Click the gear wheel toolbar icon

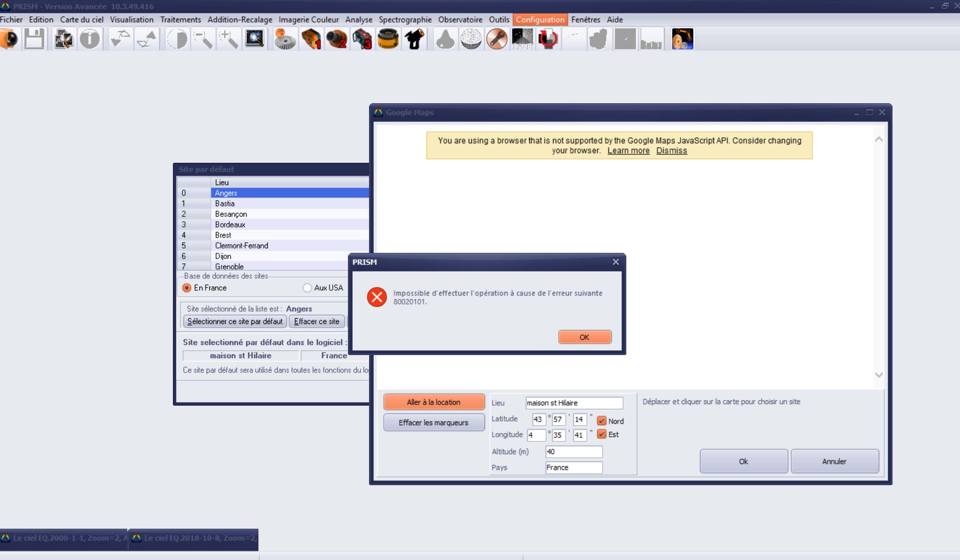click(285, 40)
